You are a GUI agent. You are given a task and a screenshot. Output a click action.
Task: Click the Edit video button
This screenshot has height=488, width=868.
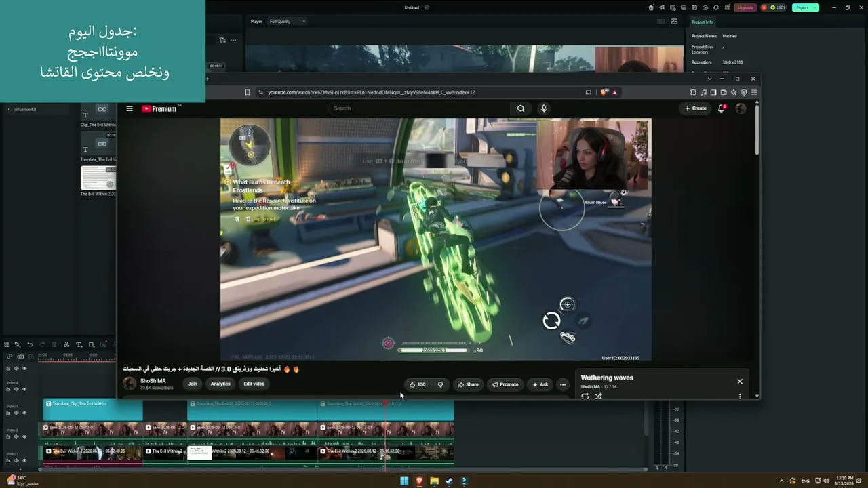click(x=254, y=384)
